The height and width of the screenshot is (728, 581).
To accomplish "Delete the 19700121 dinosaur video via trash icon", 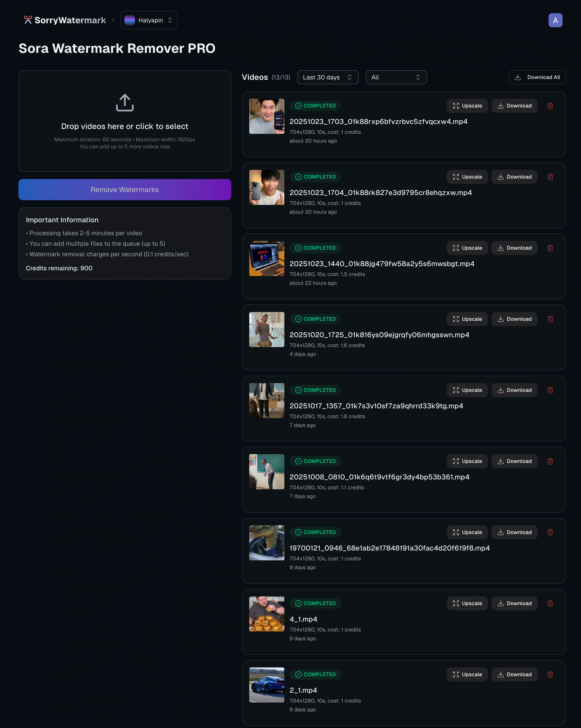I will click(550, 532).
